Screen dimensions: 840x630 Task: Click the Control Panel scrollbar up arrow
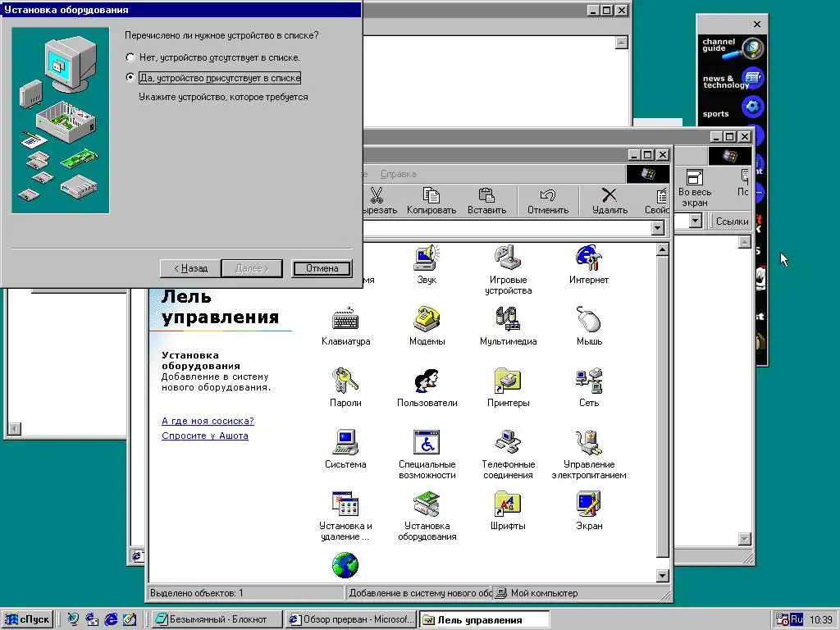click(663, 249)
